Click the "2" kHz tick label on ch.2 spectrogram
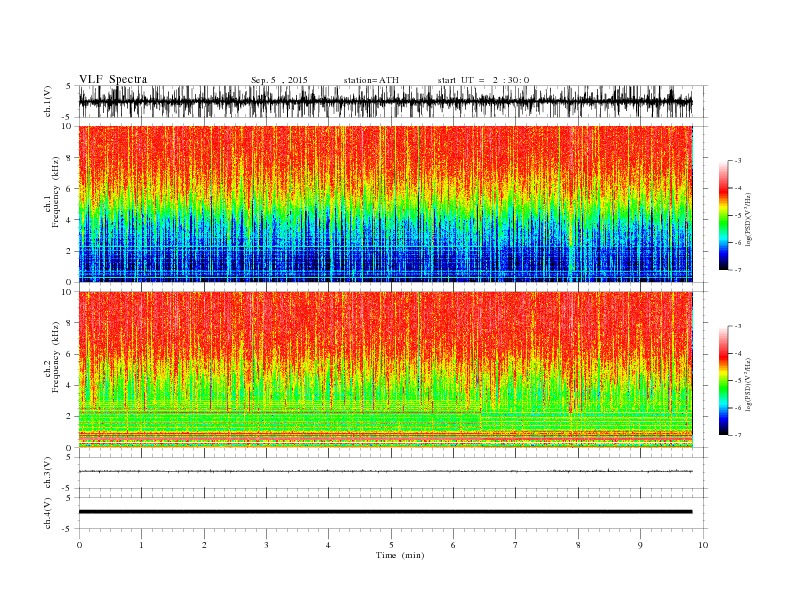The image size is (792, 612). 69,417
